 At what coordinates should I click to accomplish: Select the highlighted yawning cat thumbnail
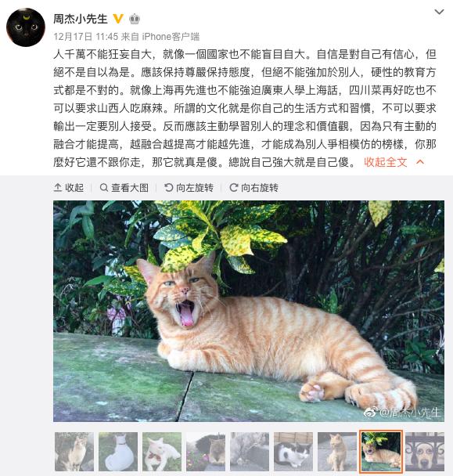(381, 452)
